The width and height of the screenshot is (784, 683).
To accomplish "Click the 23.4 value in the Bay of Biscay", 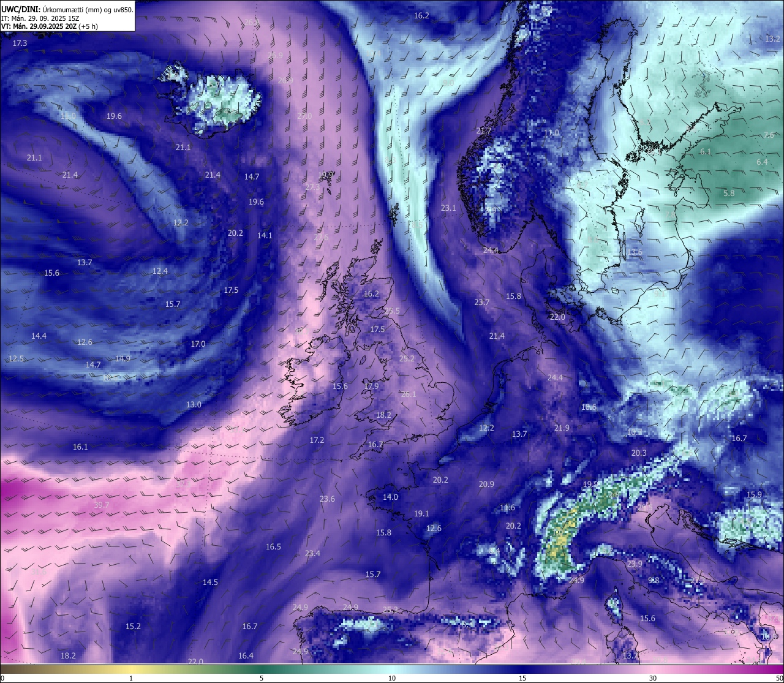I will 312,554.
